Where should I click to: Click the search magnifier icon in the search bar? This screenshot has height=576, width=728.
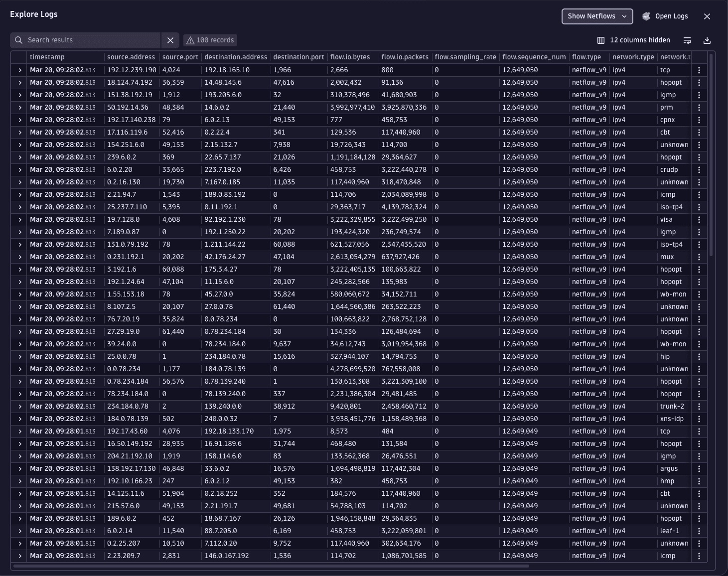pyautogui.click(x=18, y=40)
